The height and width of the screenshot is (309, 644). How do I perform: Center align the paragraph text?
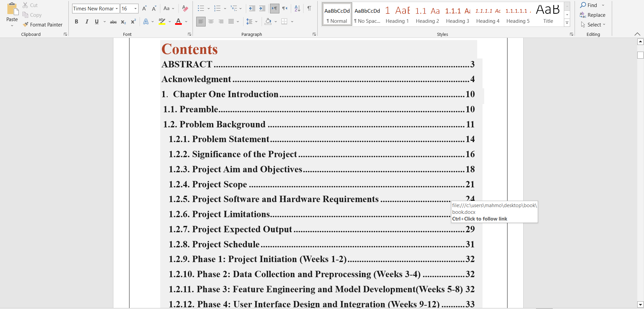pos(211,22)
